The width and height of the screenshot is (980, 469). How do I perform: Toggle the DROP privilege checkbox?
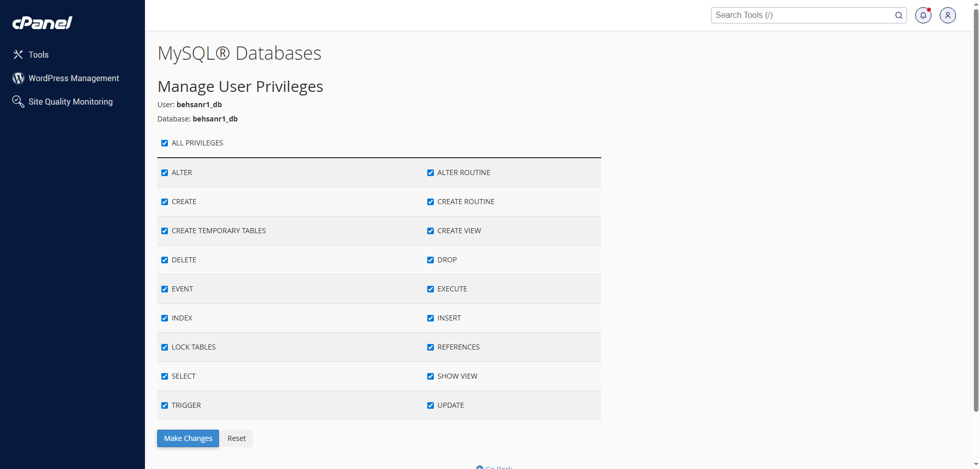pos(430,260)
